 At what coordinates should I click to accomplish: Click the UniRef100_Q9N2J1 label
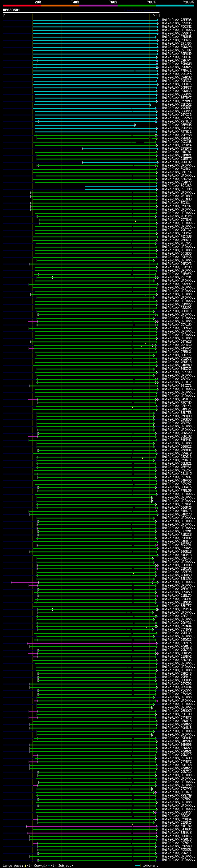pos(177,853)
